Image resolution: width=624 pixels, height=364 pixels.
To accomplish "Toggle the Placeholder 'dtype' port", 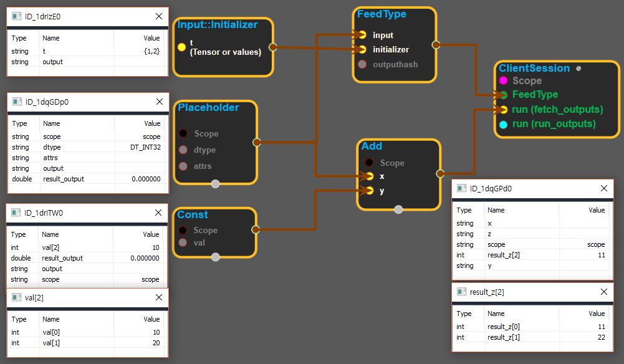I will point(183,150).
